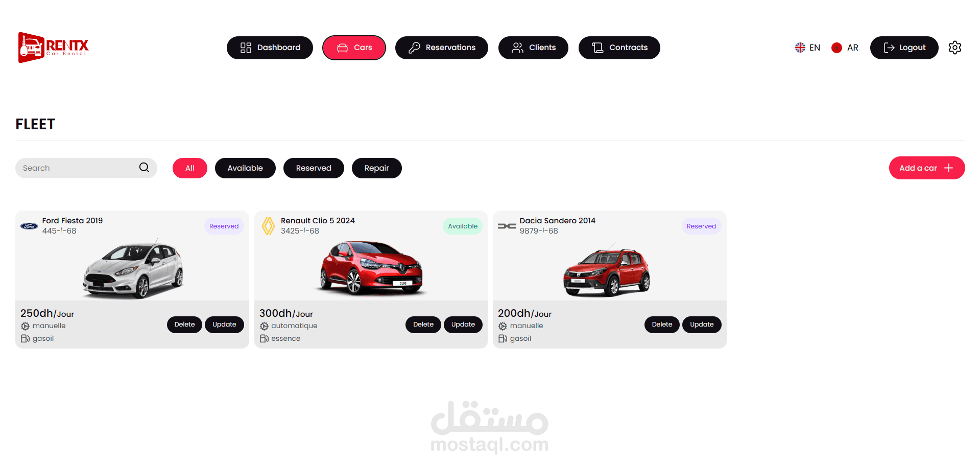The image size is (980, 464).
Task: Open the Reservations page
Action: [442, 48]
